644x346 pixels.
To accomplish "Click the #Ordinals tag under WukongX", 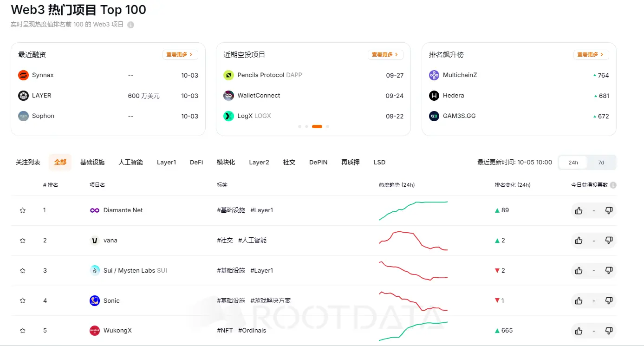I will coord(252,330).
